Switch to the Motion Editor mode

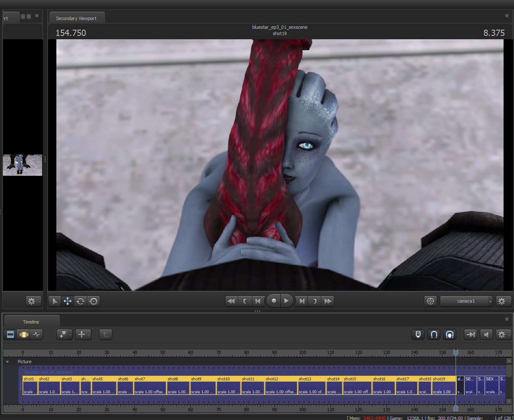click(23, 334)
